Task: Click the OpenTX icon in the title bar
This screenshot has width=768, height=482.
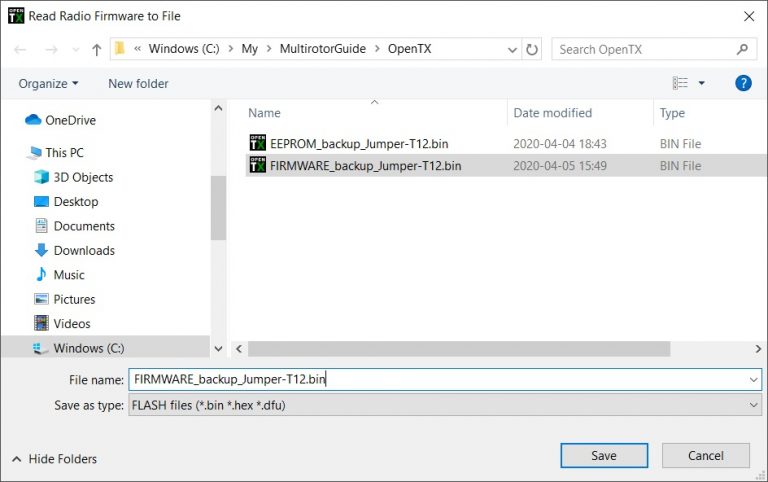Action: coord(16,16)
